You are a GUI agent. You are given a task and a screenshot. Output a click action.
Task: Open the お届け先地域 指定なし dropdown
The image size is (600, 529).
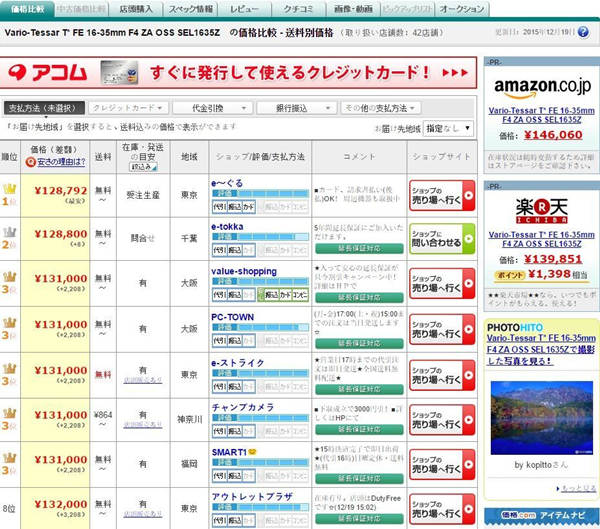[x=448, y=129]
